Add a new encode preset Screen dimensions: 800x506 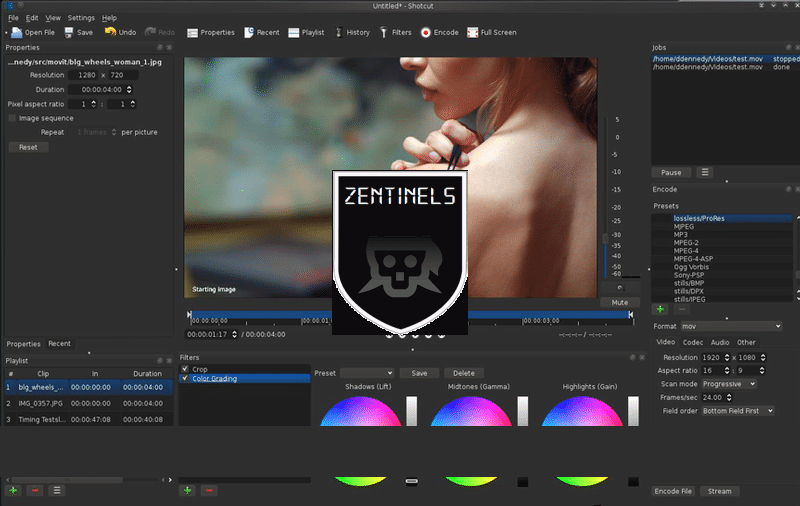click(660, 309)
